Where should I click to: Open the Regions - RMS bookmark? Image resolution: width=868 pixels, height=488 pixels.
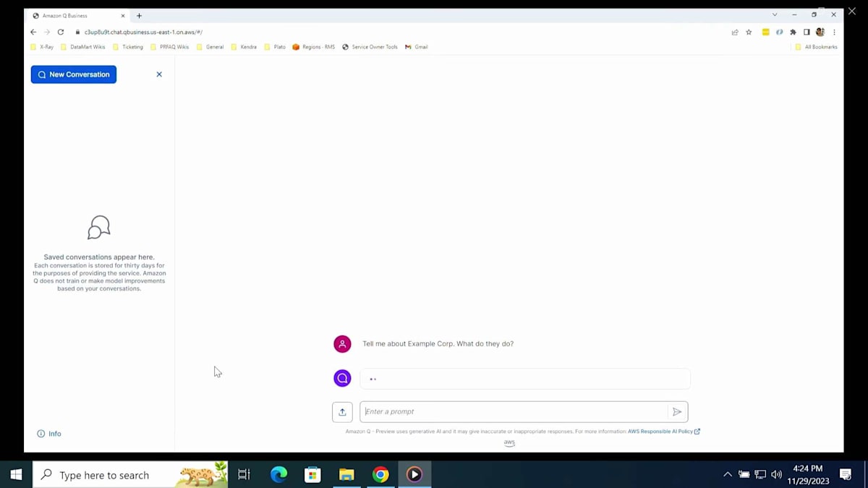(313, 47)
